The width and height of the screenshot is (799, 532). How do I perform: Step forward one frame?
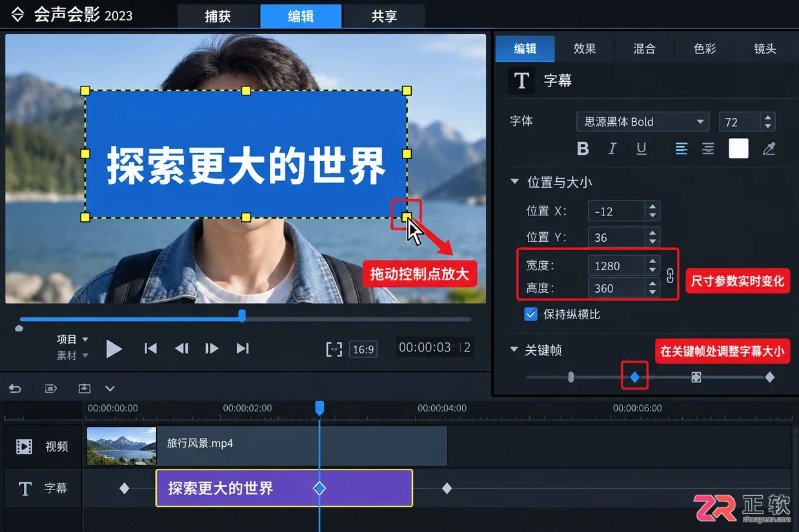pyautogui.click(x=212, y=349)
